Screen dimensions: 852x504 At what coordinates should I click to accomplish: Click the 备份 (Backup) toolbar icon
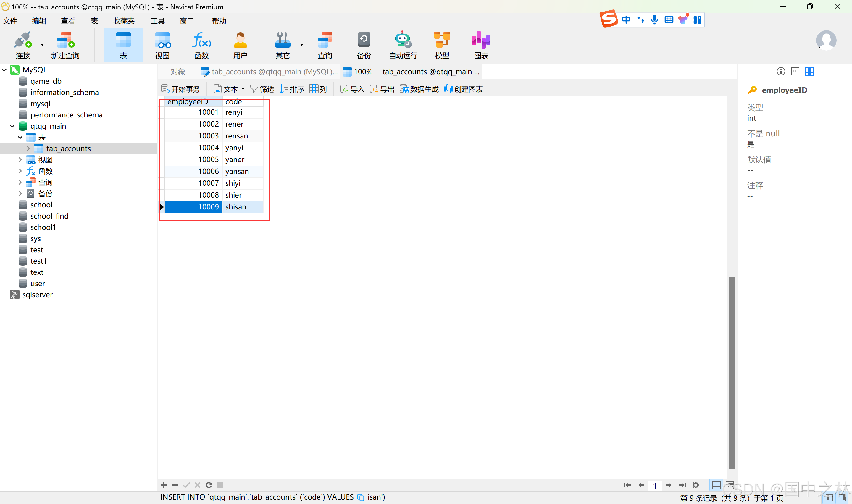364,44
